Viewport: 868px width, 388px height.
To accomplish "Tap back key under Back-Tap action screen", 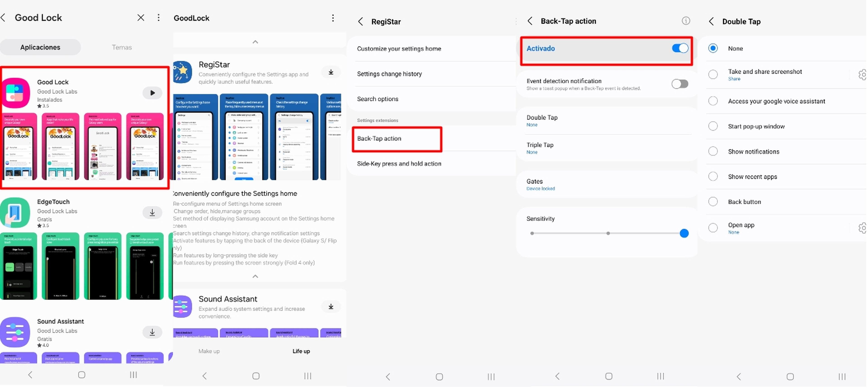I will (x=557, y=376).
